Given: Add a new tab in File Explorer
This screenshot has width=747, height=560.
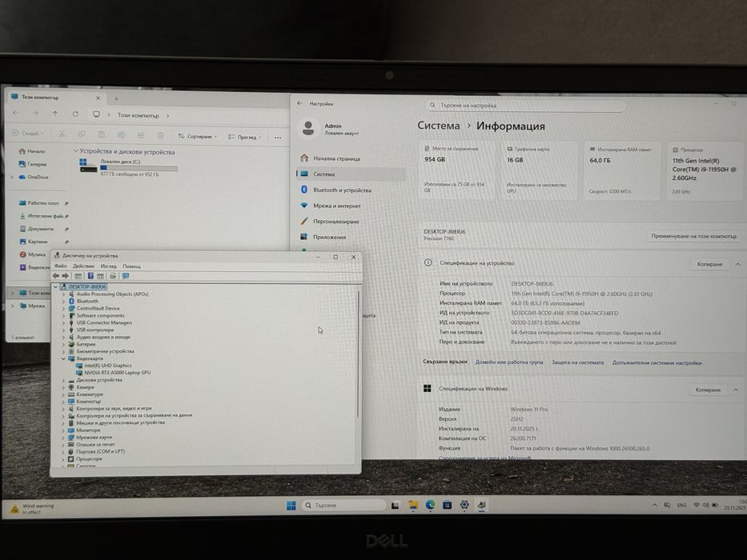Looking at the screenshot, I should click(x=116, y=99).
